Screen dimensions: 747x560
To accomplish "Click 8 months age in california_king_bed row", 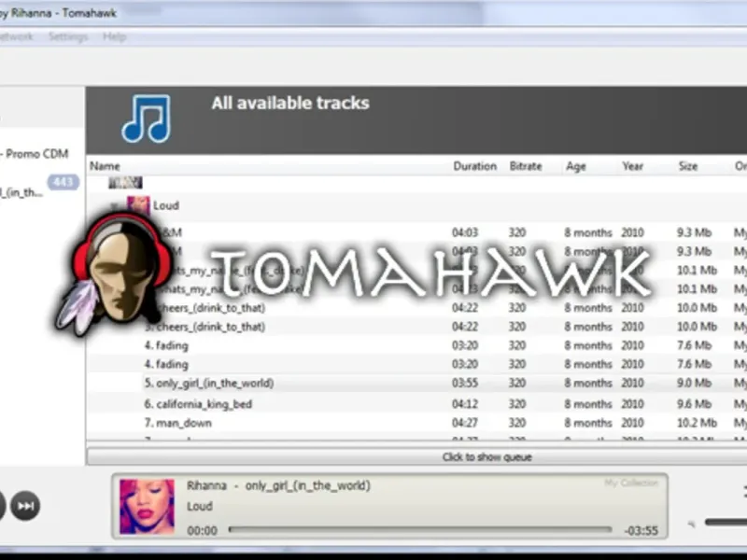I will (588, 404).
